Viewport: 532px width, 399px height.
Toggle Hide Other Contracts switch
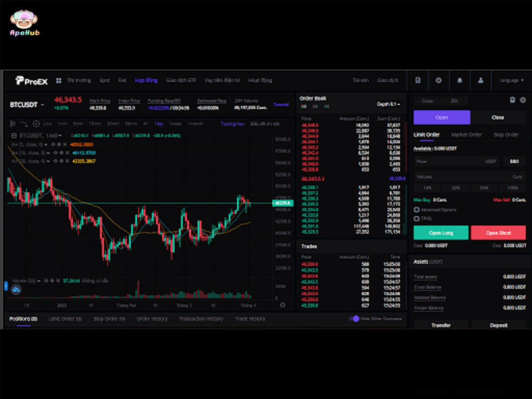354,319
